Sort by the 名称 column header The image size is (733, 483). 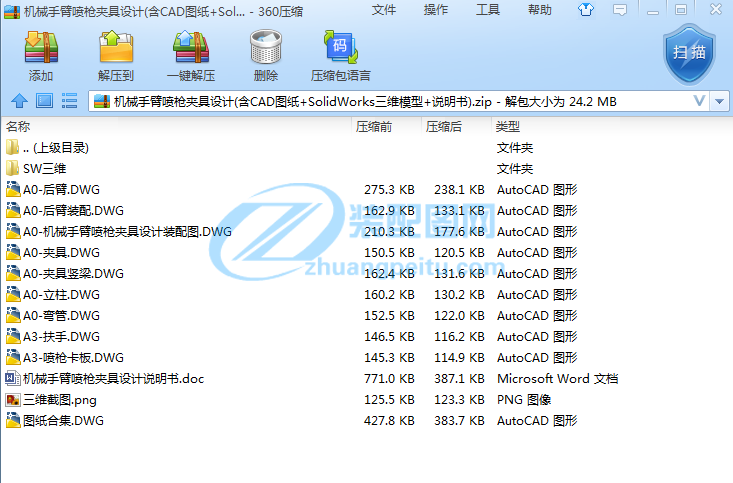click(x=18, y=126)
